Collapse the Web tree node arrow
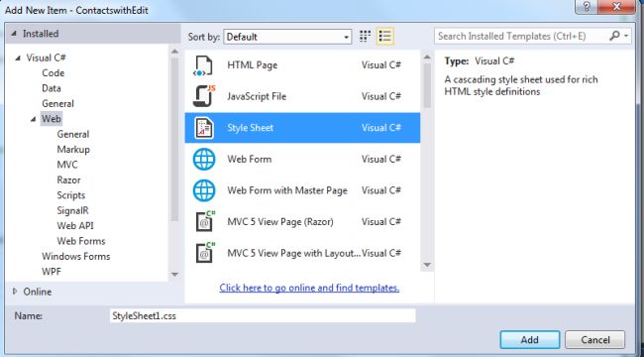This screenshot has height=357, width=644. pos(33,119)
